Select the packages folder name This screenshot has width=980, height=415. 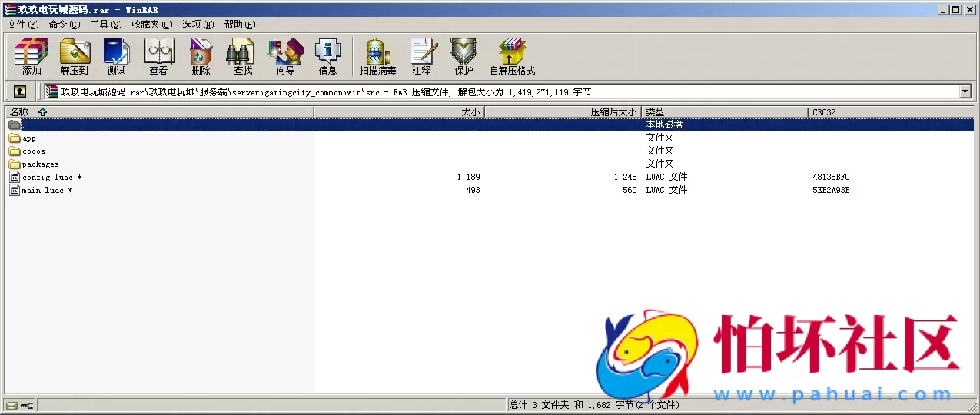pyautogui.click(x=41, y=164)
